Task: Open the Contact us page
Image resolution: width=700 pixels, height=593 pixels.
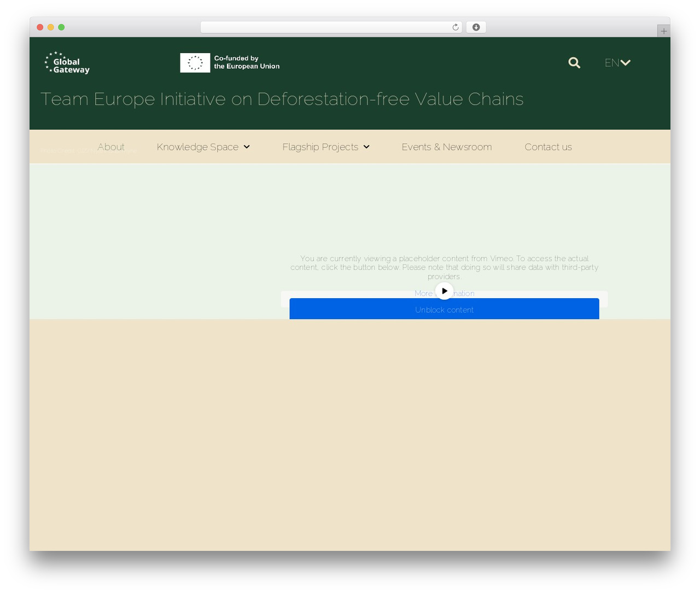Action: [548, 147]
